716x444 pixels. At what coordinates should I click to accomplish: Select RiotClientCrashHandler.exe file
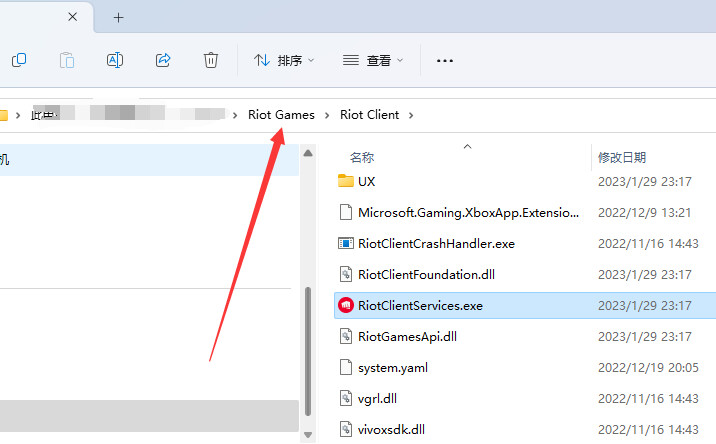(x=436, y=243)
